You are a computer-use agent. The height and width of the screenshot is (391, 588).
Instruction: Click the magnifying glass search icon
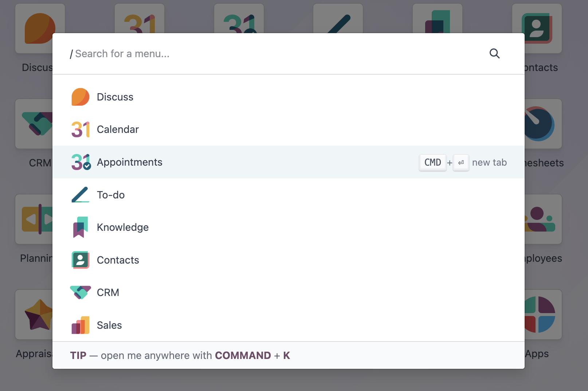[x=494, y=54]
